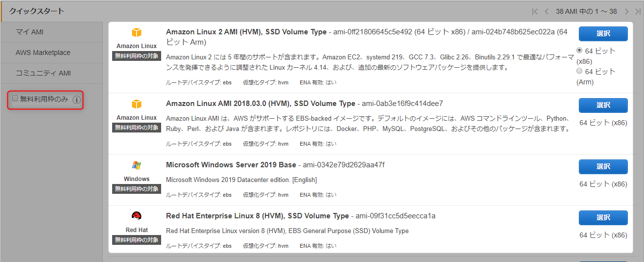Go to first page of AMI list

535,11
